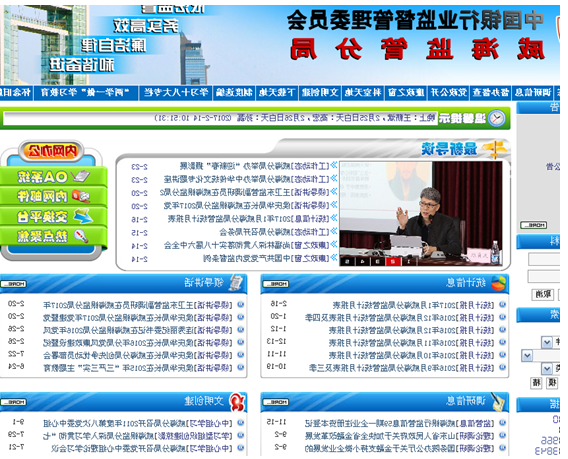Select slideshow page number 4
Image resolution: width=568 pixels, height=459 pixels.
click(x=362, y=261)
